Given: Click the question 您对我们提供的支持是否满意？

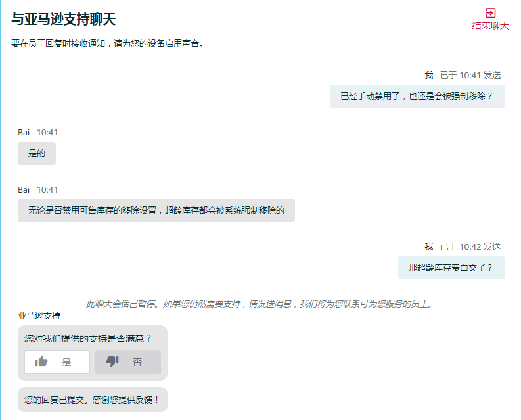Looking at the screenshot, I should point(88,338).
